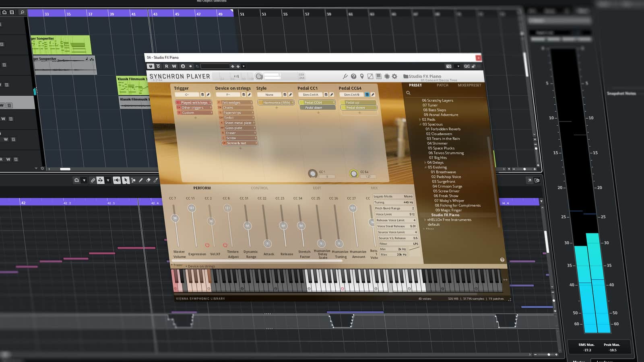Viewport: 644px width, 362px height.
Task: Open Synchron Player settings gear
Action: coord(394,76)
